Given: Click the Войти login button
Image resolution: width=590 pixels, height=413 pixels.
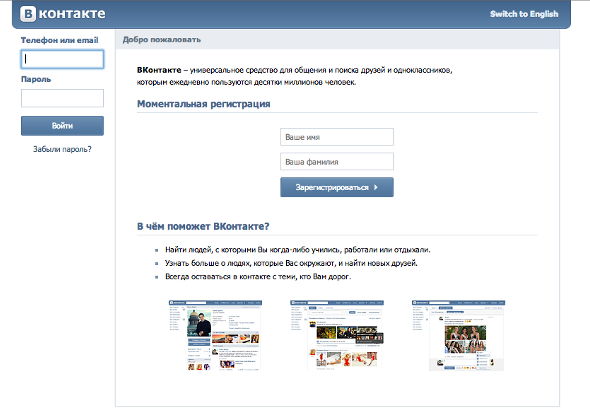Looking at the screenshot, I should click(x=62, y=126).
